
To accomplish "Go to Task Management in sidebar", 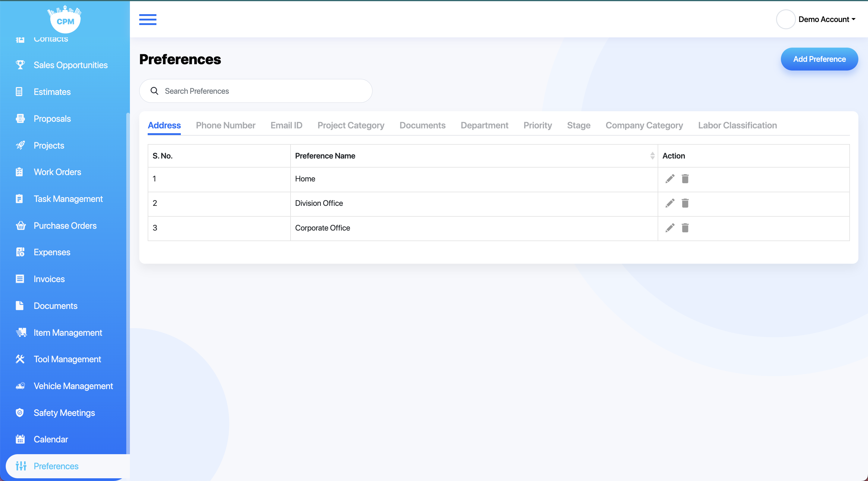I will [68, 199].
